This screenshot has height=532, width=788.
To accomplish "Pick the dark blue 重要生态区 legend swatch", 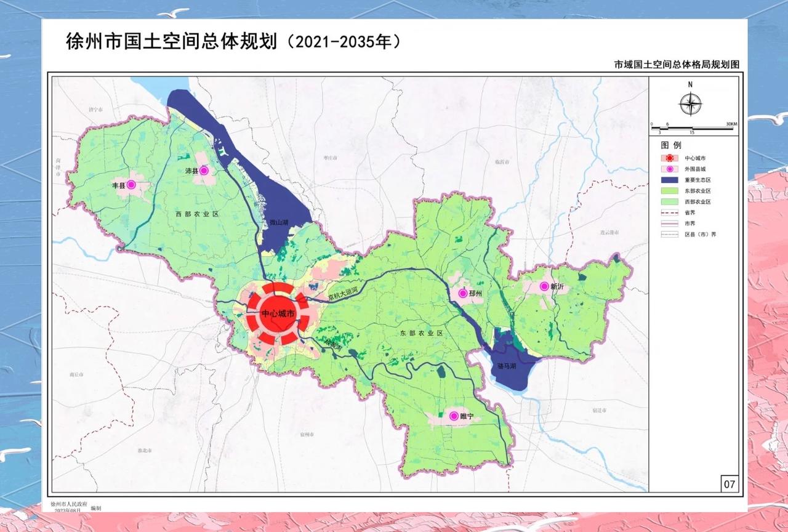I will tap(669, 180).
